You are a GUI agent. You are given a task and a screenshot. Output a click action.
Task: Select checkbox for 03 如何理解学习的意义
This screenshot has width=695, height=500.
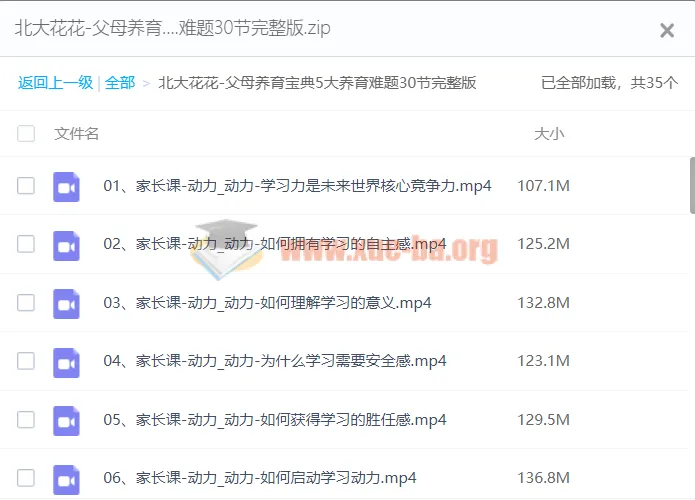point(26,303)
